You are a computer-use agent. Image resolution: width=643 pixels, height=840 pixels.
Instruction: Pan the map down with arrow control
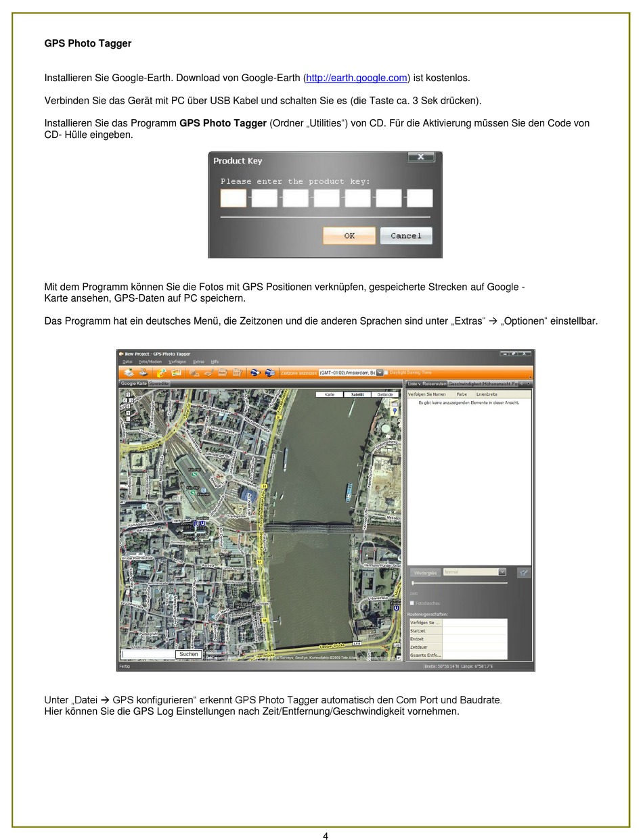click(127, 406)
